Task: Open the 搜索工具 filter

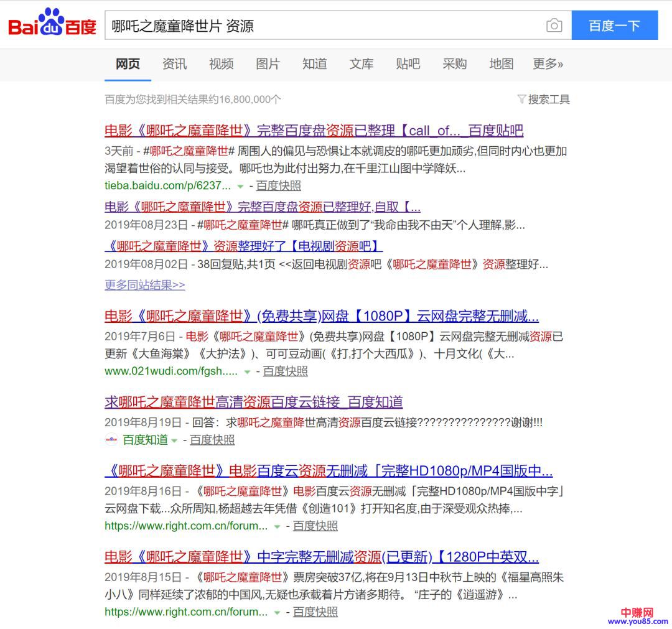Action: [543, 100]
